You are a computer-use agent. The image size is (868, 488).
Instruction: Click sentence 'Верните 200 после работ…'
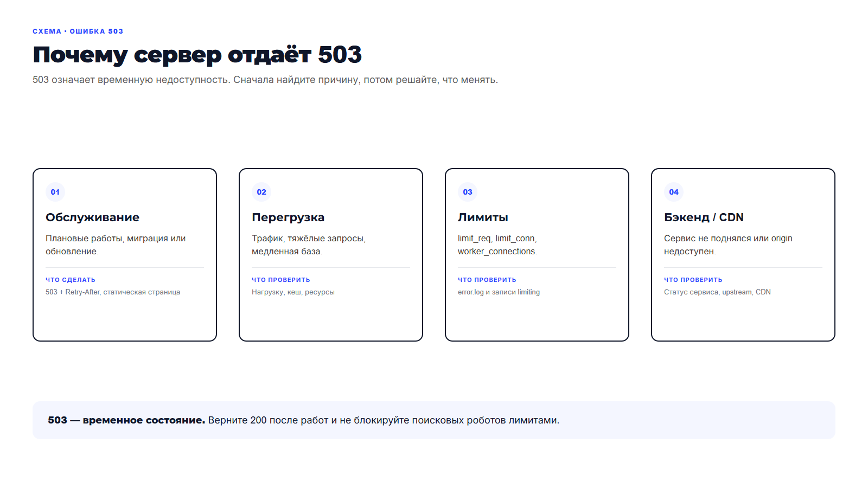[384, 420]
